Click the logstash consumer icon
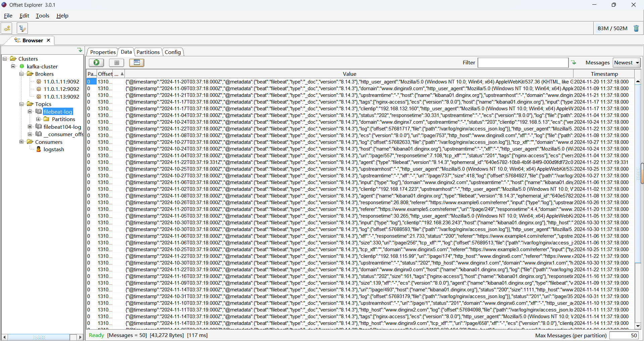This screenshot has height=341, width=644. click(39, 149)
